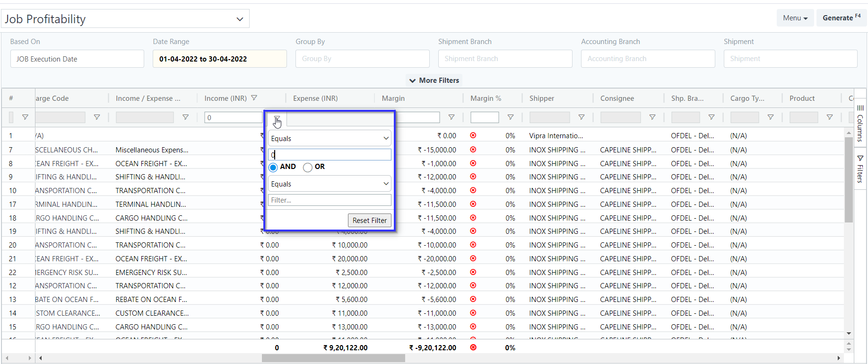Click the red margin indicator in row 20
Viewport: 868px width, 364px height.
pos(473,245)
